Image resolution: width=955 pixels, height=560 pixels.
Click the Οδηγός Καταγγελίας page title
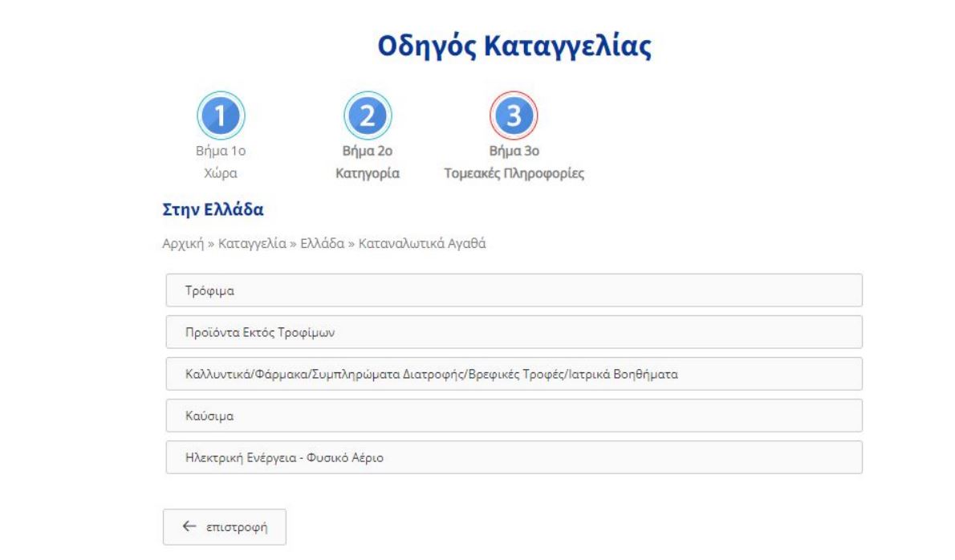coord(514,47)
